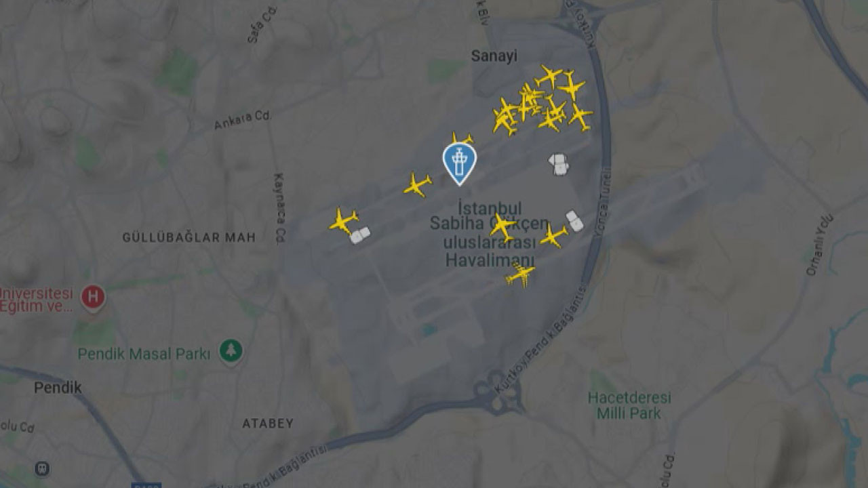Select the plane partially hidden behind tower pin
This screenshot has height=488, width=868.
click(462, 139)
